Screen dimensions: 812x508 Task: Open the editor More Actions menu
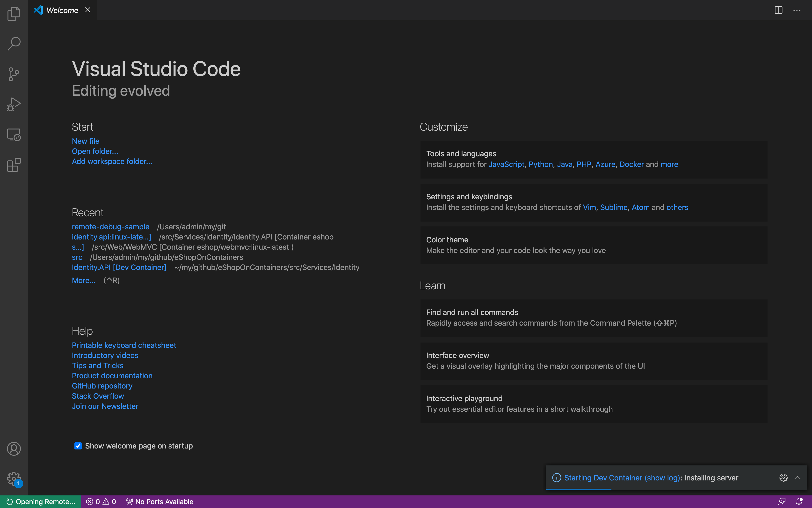pos(797,10)
